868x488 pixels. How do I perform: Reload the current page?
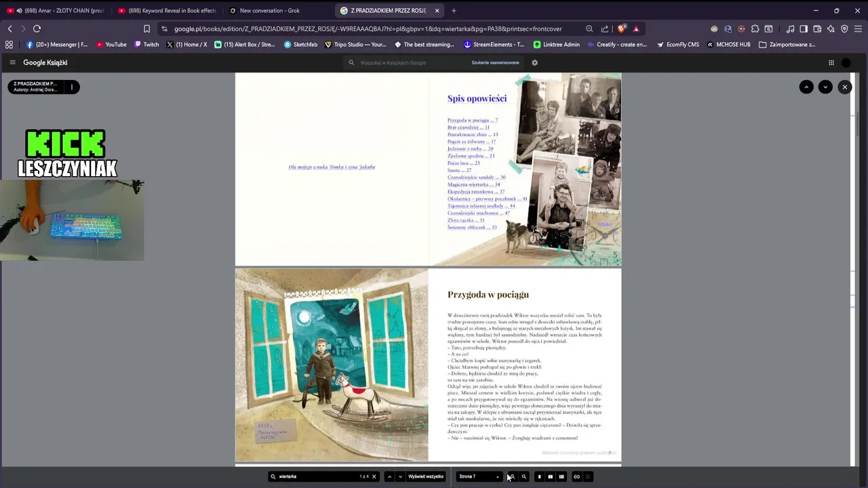37,28
